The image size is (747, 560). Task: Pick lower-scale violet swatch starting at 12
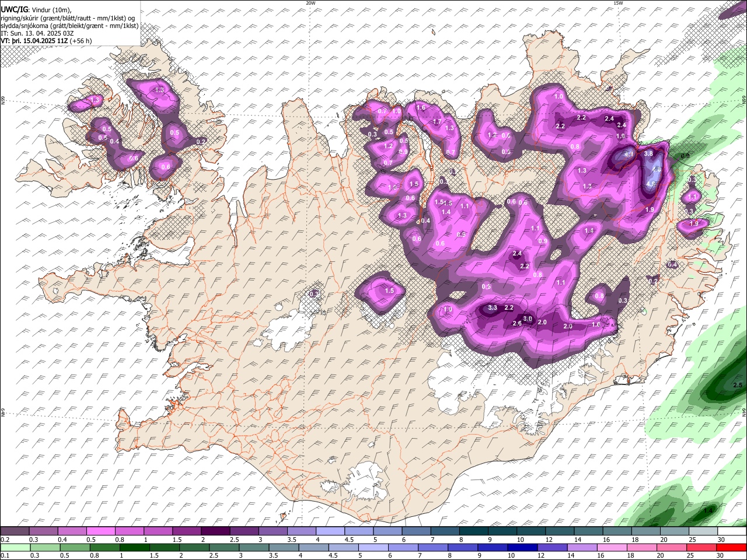click(552, 548)
